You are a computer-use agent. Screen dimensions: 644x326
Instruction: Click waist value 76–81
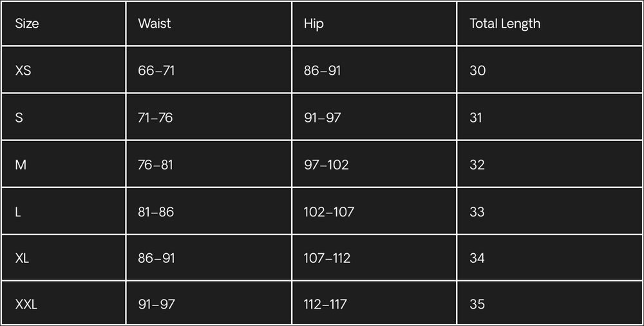(x=156, y=165)
